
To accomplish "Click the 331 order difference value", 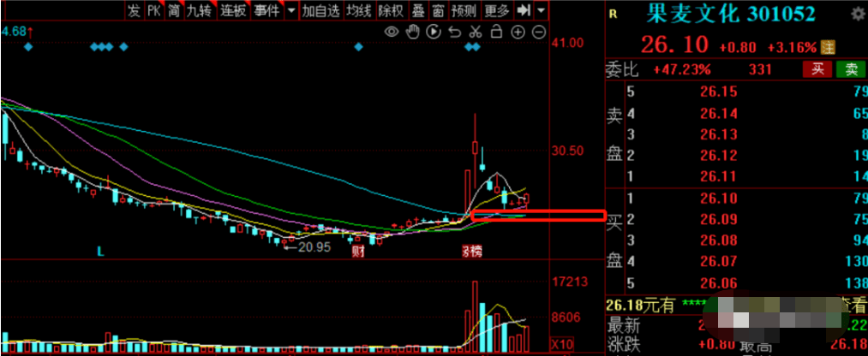I will coord(761,69).
